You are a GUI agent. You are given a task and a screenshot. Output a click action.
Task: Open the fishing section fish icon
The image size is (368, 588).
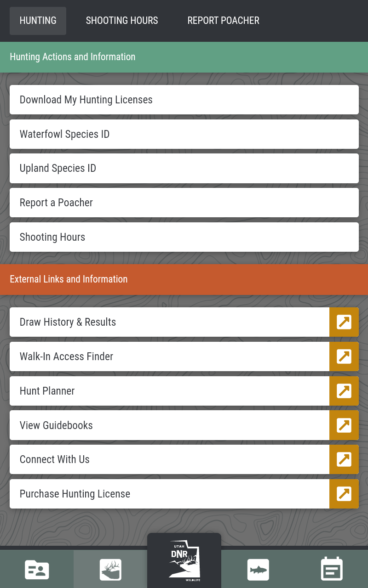pos(258,570)
